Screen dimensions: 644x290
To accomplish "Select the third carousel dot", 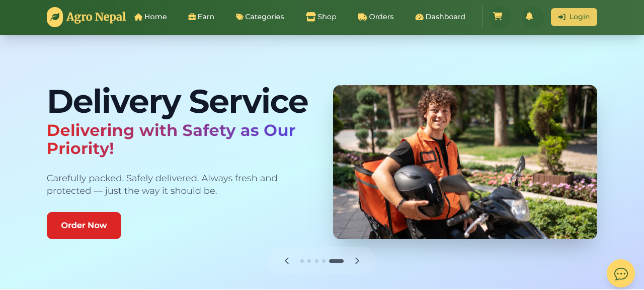I will [x=316, y=261].
